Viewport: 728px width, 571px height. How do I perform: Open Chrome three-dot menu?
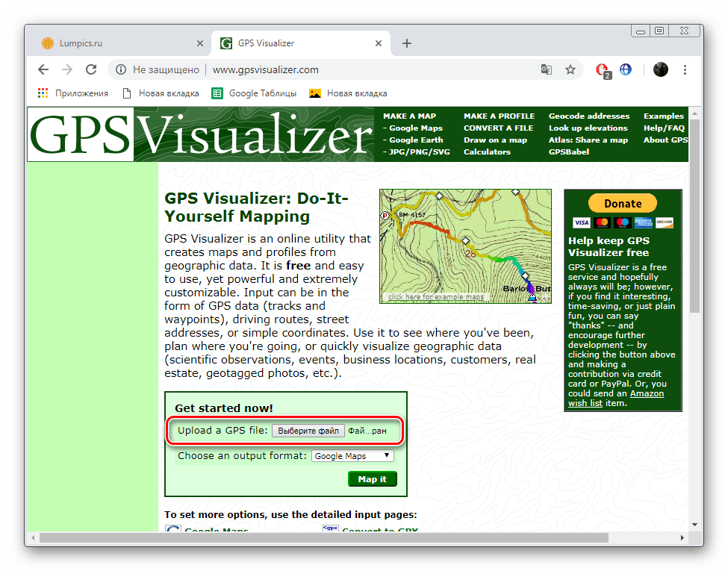pyautogui.click(x=685, y=69)
